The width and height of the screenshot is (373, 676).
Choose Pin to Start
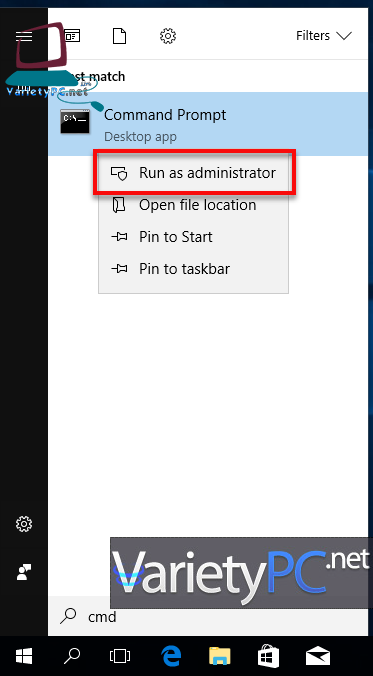194,237
